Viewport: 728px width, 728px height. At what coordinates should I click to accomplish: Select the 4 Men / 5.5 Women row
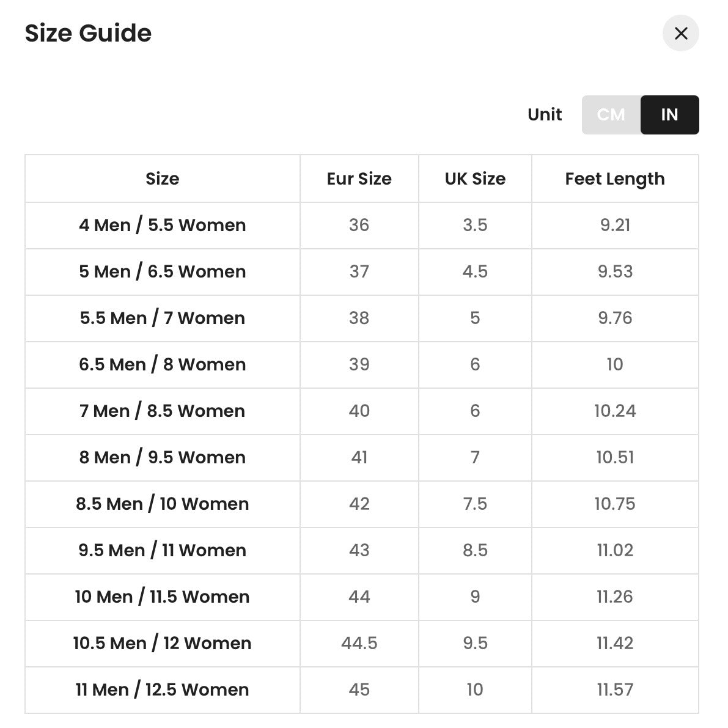coord(362,225)
